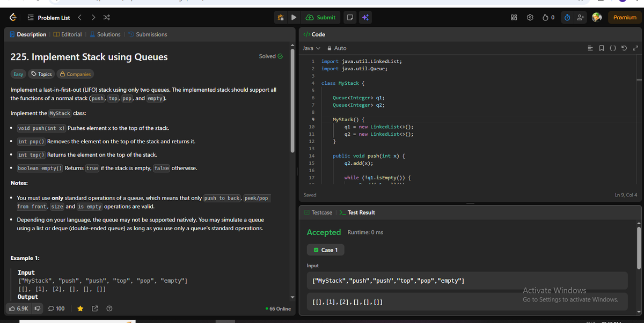
Task: Click the Companies locked chip
Action: tap(75, 74)
